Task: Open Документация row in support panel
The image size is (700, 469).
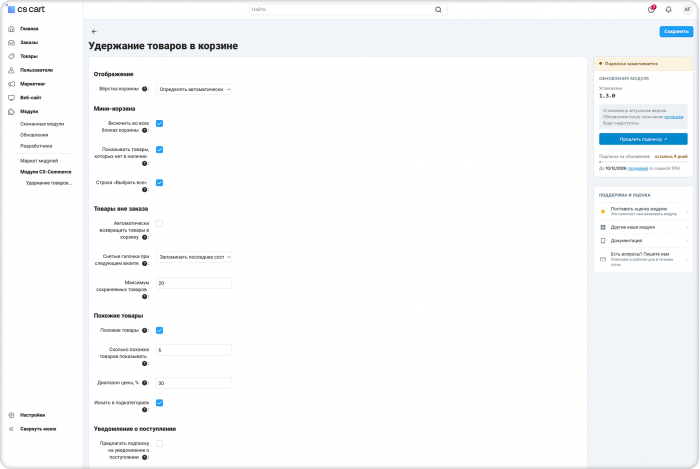Action: pos(643,241)
